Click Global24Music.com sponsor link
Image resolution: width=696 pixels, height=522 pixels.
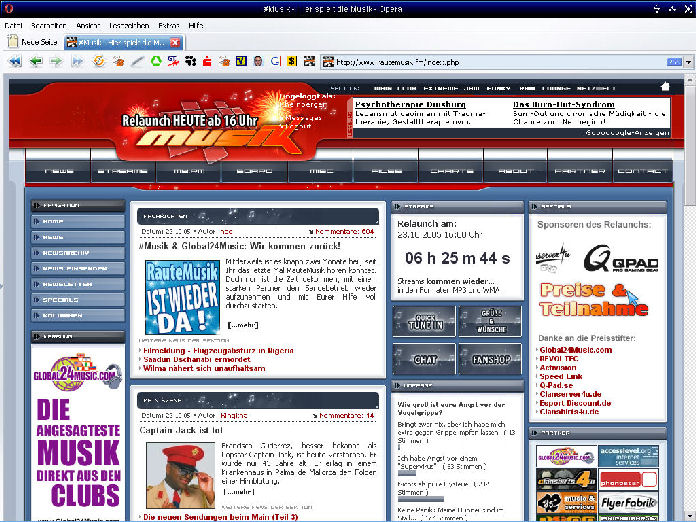click(576, 350)
